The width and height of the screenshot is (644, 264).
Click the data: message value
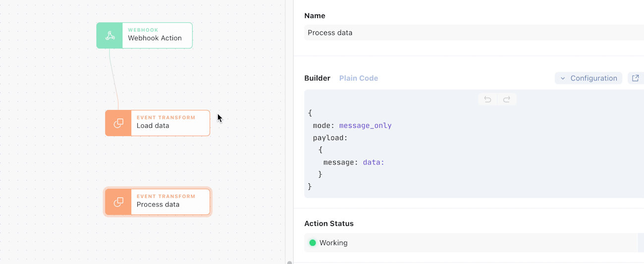(x=374, y=162)
